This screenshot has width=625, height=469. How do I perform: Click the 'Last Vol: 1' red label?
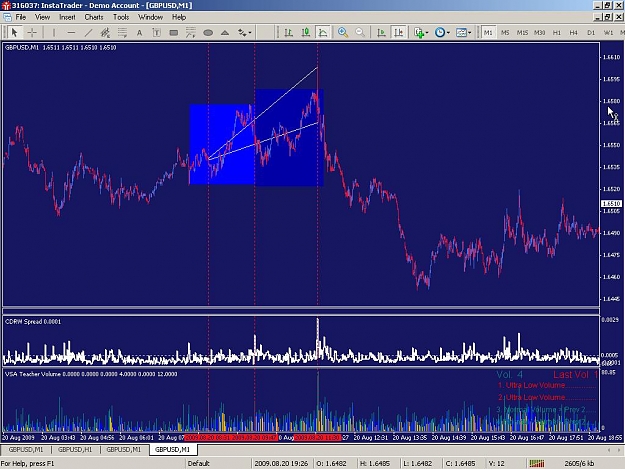(576, 375)
